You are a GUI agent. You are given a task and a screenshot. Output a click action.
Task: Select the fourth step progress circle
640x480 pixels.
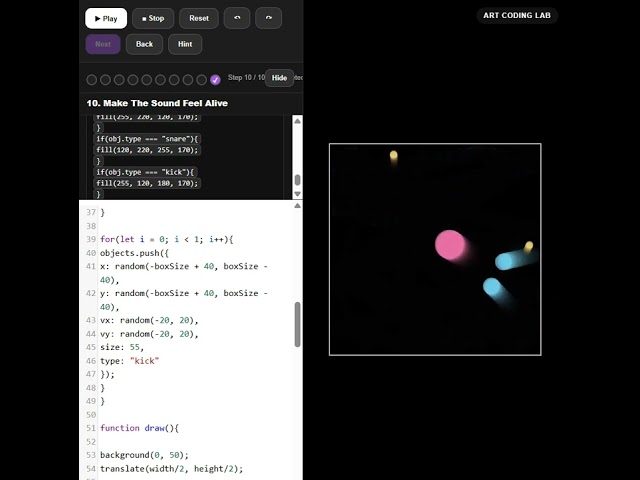(133, 80)
